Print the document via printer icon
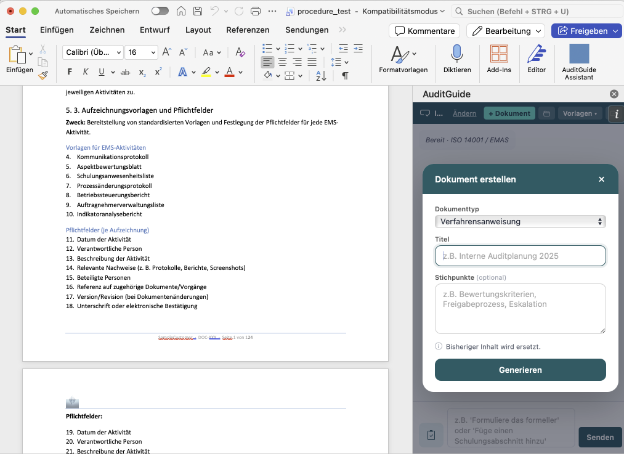624x454 pixels. click(x=255, y=11)
